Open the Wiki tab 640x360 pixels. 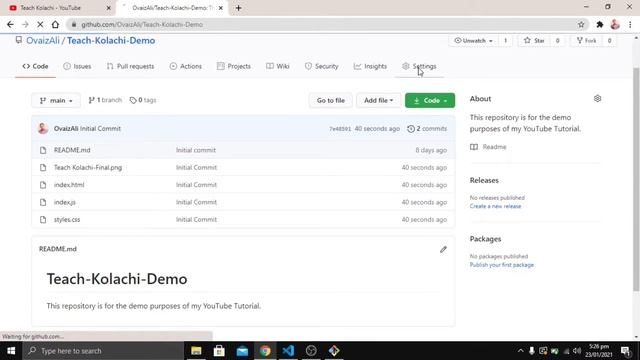(x=278, y=66)
